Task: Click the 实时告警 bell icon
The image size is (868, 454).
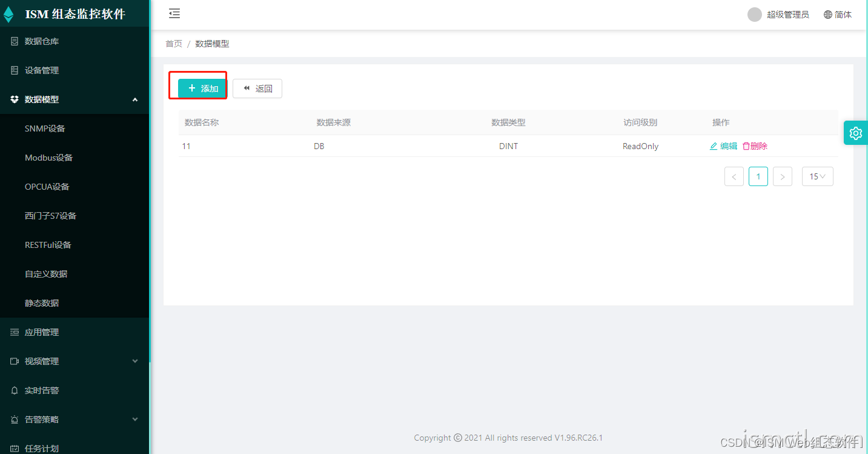Action: click(x=15, y=390)
